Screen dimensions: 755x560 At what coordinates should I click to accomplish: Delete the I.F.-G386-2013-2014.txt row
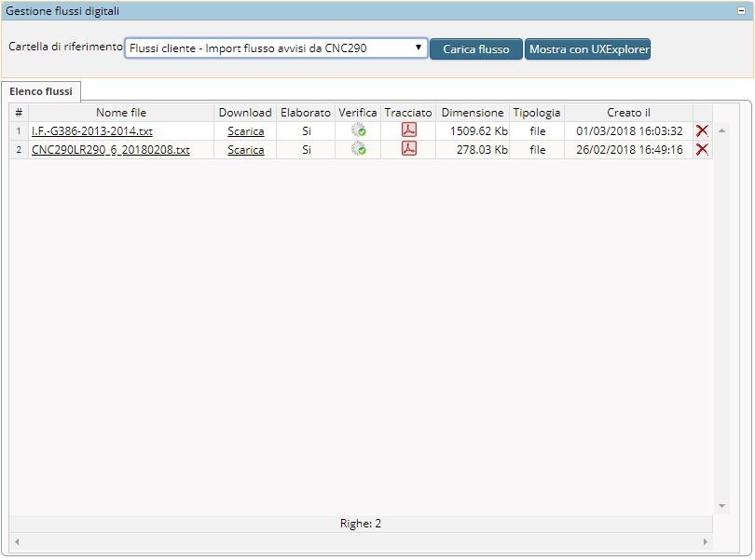(x=702, y=131)
